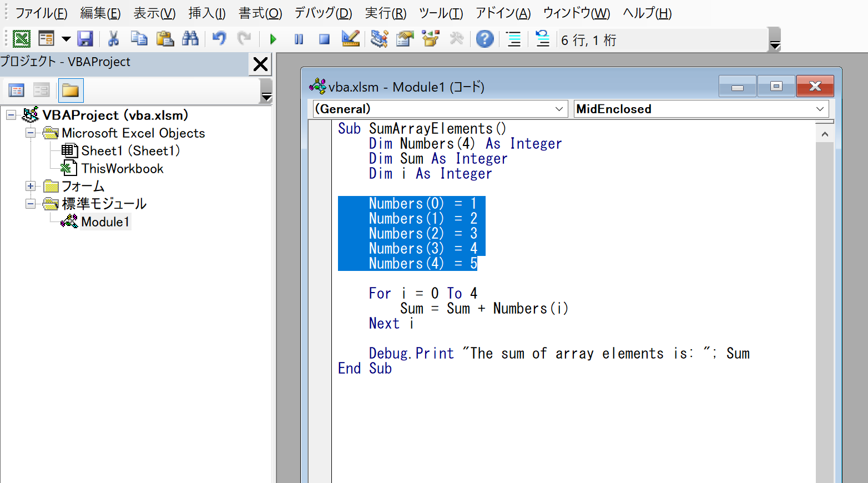Open the Object Browser icon
This screenshot has height=483, width=868.
(431, 39)
